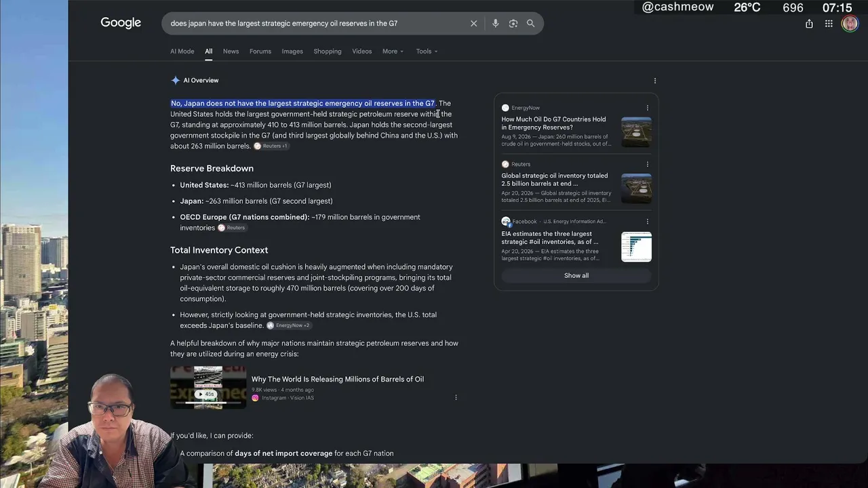Switch to the Forums tab
The width and height of the screenshot is (868, 488).
point(260,52)
